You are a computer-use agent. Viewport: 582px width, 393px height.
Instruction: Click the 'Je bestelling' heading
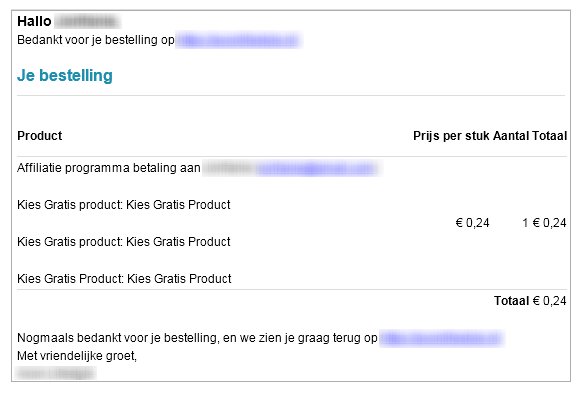65,76
